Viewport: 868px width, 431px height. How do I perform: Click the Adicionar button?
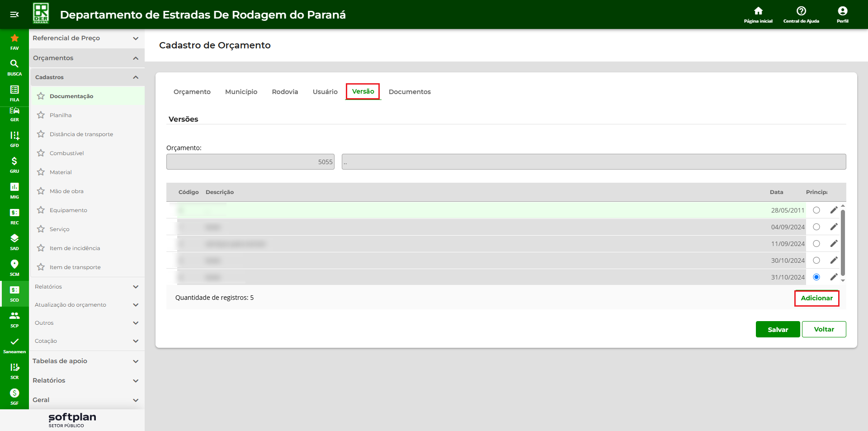(816, 298)
